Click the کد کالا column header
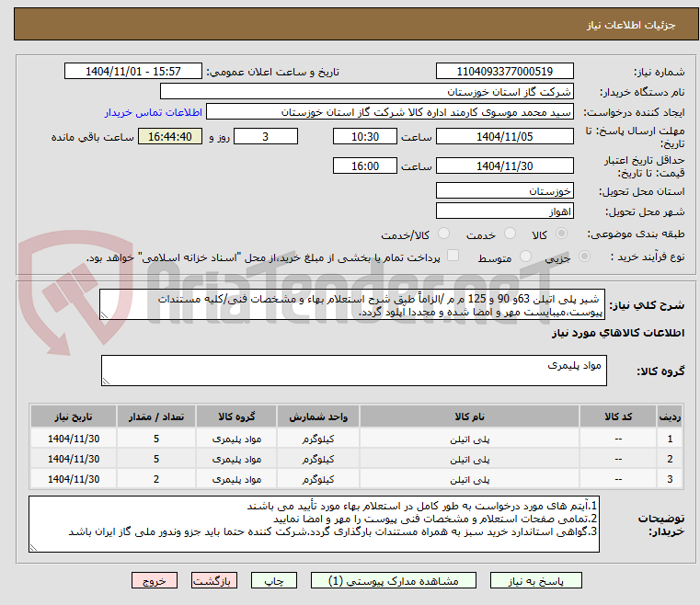Image resolution: width=700 pixels, height=605 pixels. pyautogui.click(x=618, y=417)
